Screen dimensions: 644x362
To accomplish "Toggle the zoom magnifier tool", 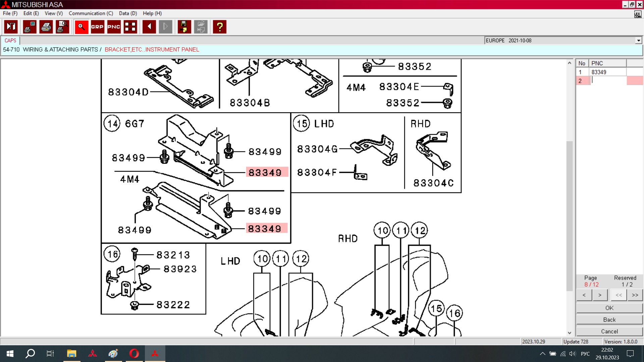I will pos(81,27).
